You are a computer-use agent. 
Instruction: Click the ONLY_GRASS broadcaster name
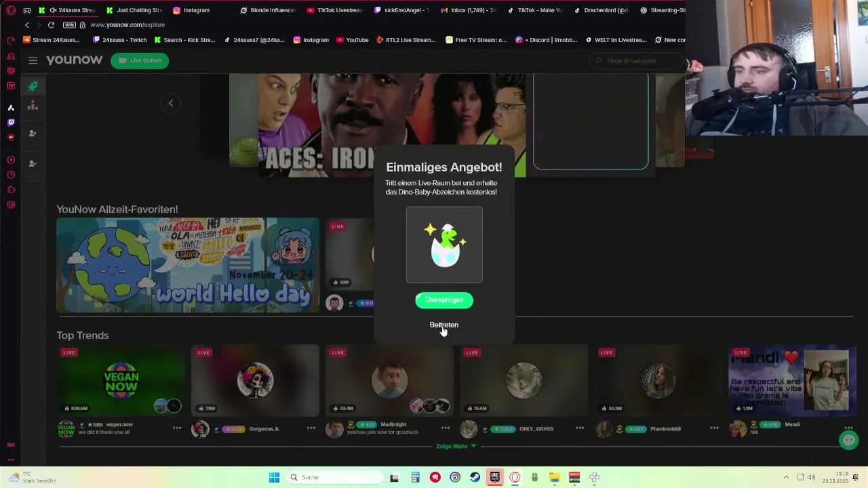[x=536, y=428]
